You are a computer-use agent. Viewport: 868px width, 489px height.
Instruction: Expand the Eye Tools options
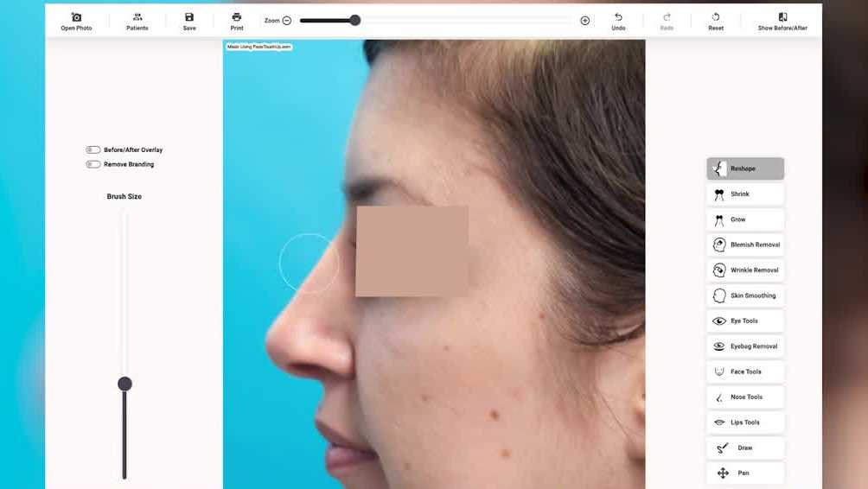pyautogui.click(x=745, y=321)
